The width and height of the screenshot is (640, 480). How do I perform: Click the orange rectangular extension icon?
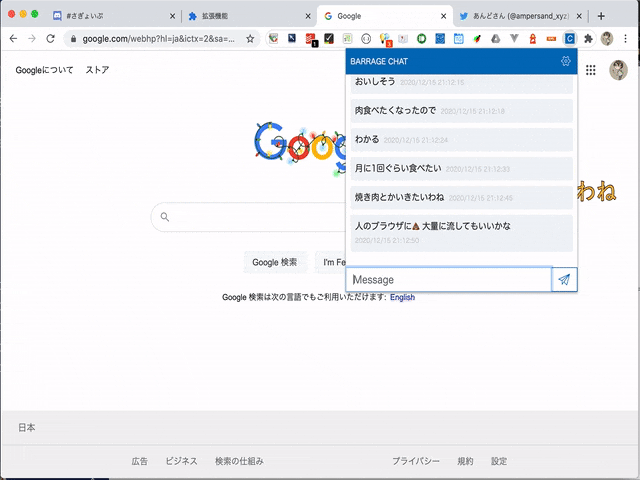551,39
